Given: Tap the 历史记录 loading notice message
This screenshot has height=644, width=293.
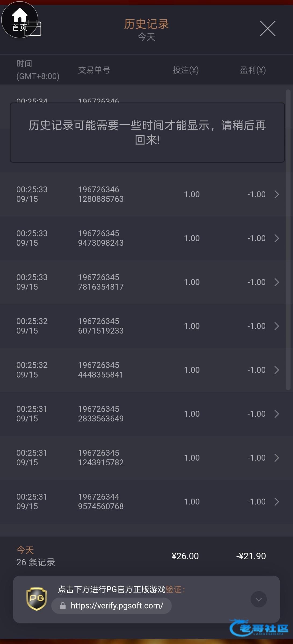Looking at the screenshot, I should (x=147, y=133).
